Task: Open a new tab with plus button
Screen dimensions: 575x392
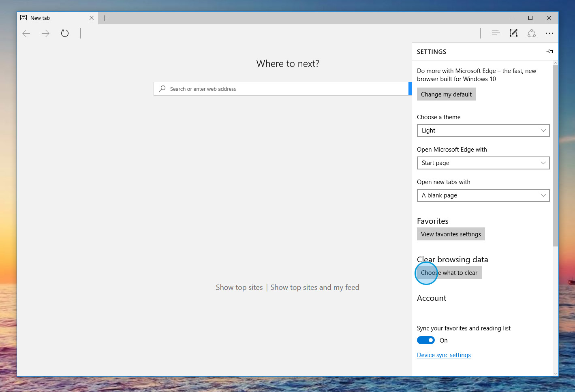Action: point(105,18)
